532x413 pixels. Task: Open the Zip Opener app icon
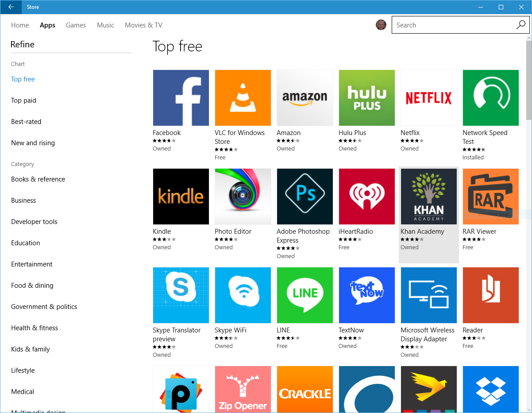click(243, 389)
